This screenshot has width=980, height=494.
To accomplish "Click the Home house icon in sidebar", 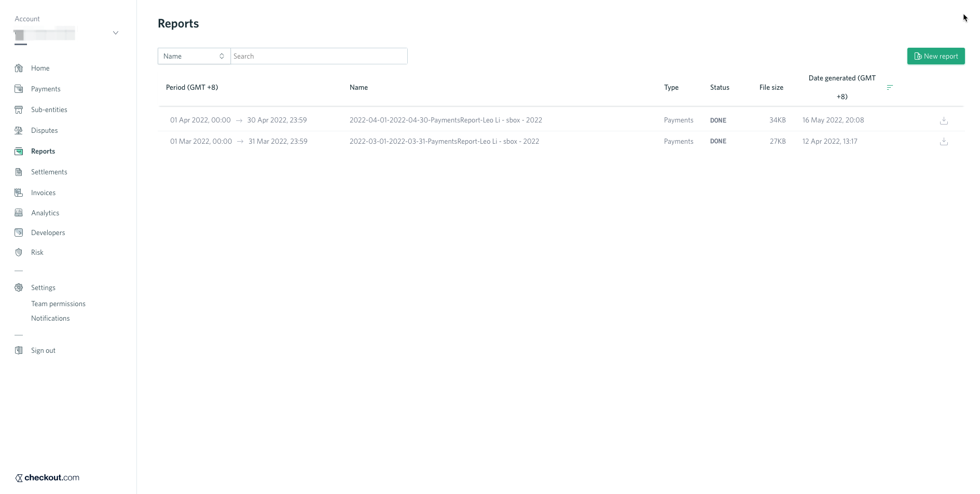I will tap(19, 68).
